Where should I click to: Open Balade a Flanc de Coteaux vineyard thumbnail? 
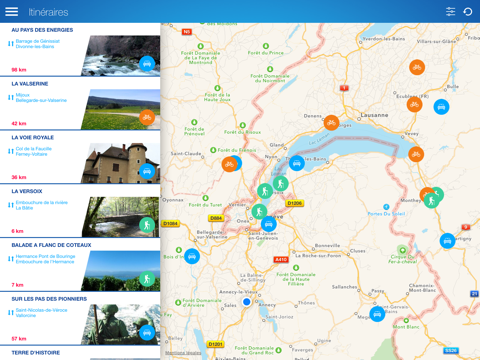[121, 271]
